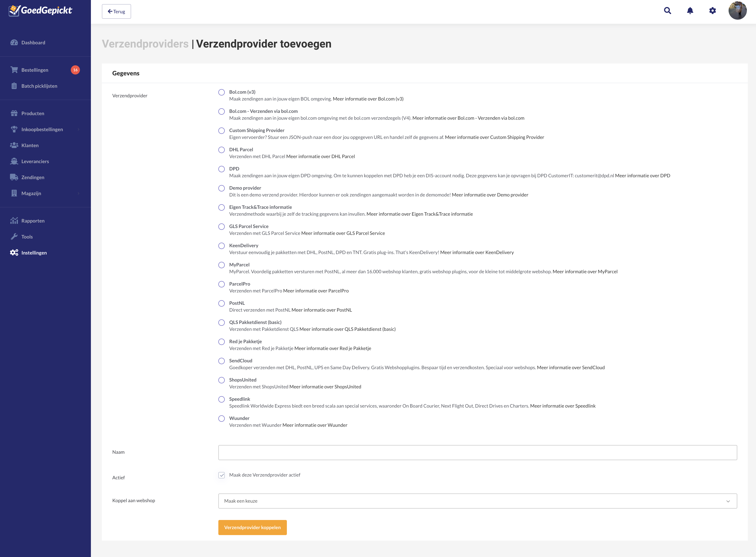Screen dimensions: 756x557
Task: Open Meer informatie over MyParcel link
Action: [x=585, y=271]
